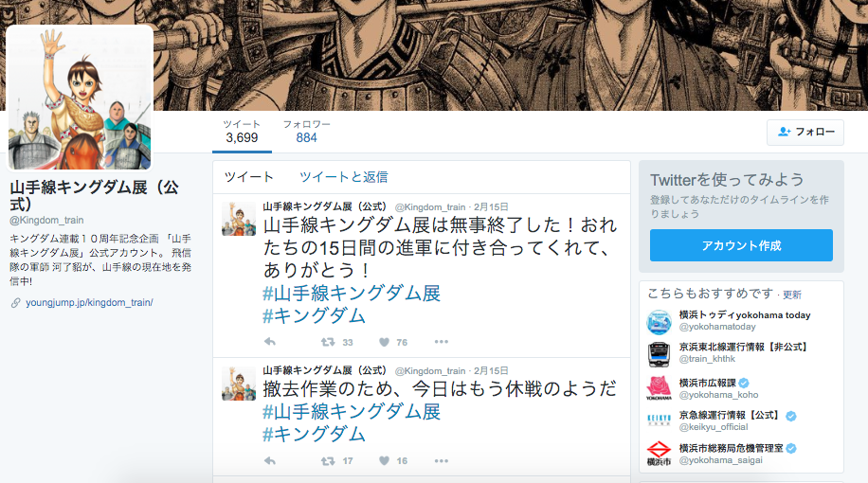Open more options on the first tweet

442,342
